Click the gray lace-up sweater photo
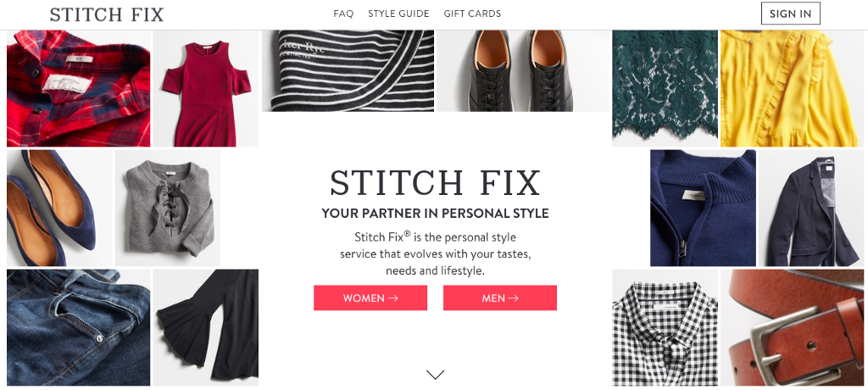 pos(168,207)
